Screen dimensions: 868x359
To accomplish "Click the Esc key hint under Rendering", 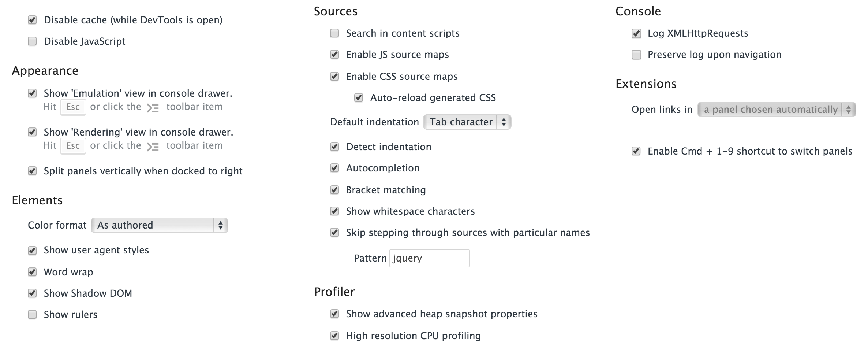I will [73, 146].
